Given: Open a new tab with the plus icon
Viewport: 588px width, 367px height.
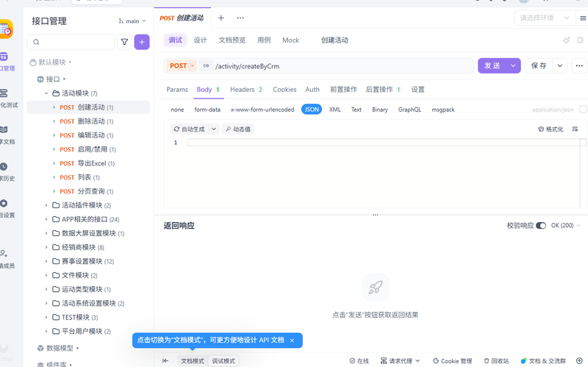Looking at the screenshot, I should pyautogui.click(x=221, y=18).
